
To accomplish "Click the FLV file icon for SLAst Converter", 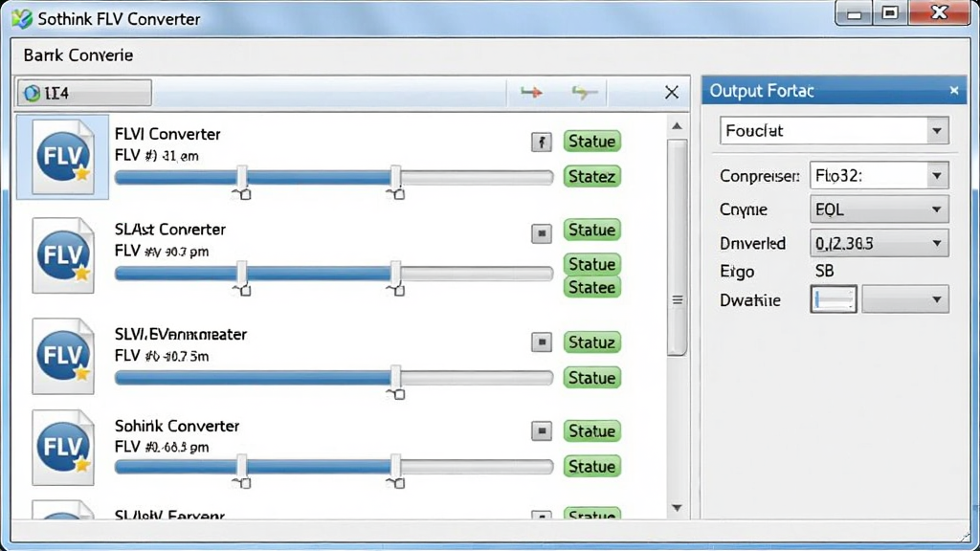I will pos(62,254).
